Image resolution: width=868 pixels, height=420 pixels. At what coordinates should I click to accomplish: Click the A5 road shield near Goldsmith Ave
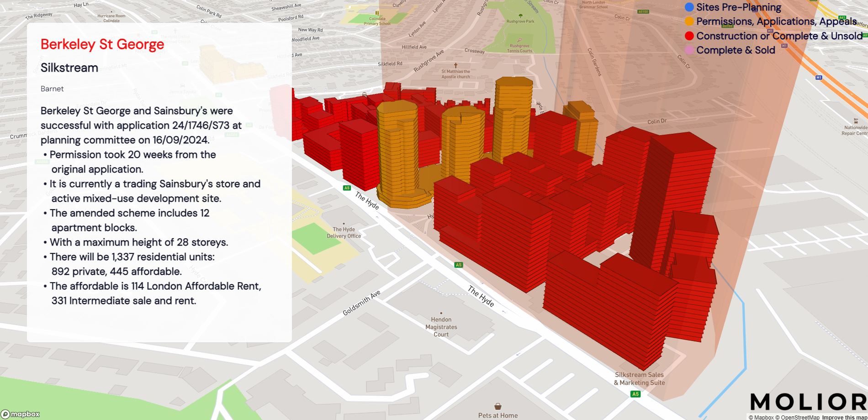pos(459,265)
